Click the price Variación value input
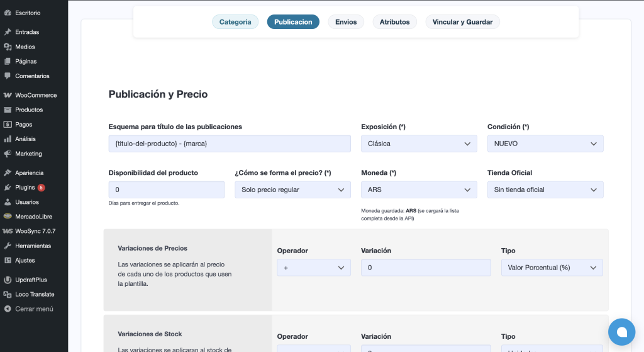Viewport: 644px width, 352px height. (x=426, y=267)
